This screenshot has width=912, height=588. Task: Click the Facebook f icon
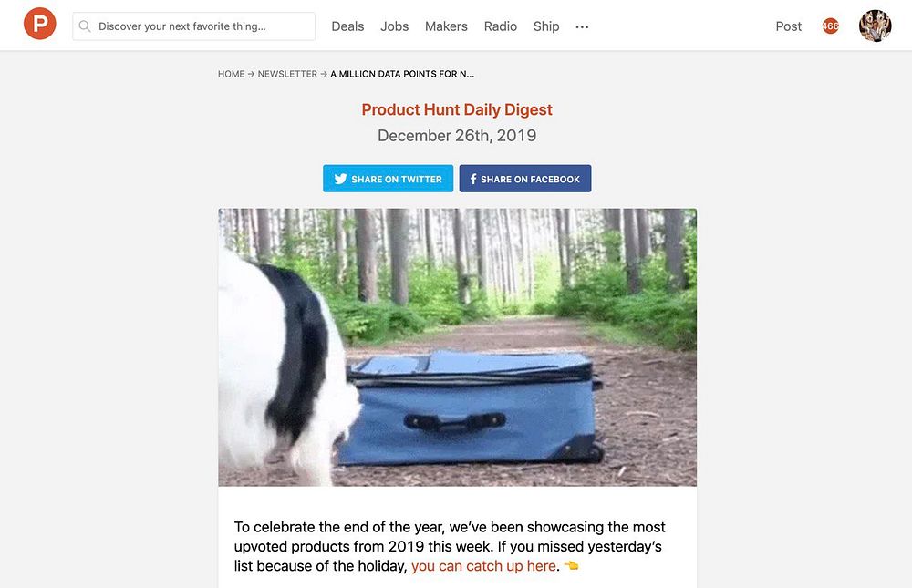472,179
